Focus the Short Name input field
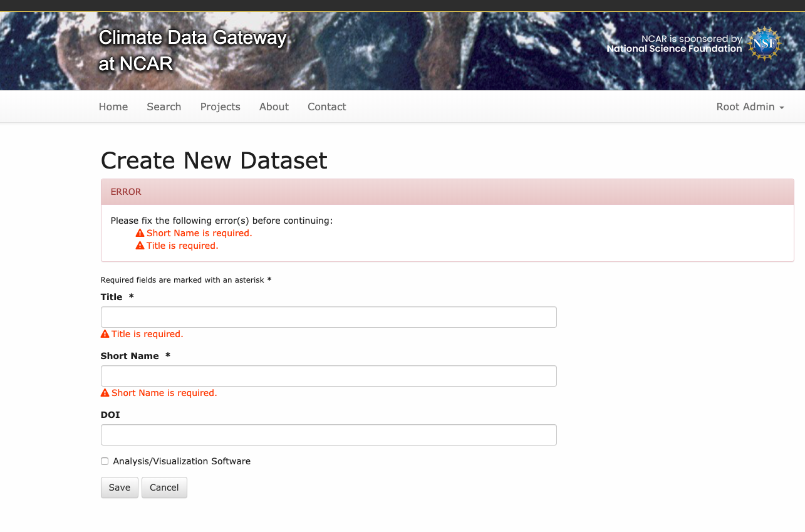The width and height of the screenshot is (805, 532). 328,376
